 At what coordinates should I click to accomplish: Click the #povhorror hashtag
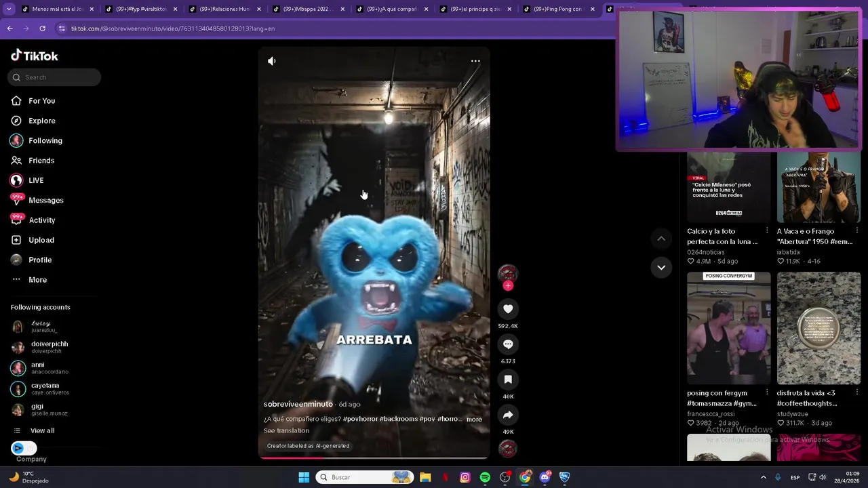[360, 419]
